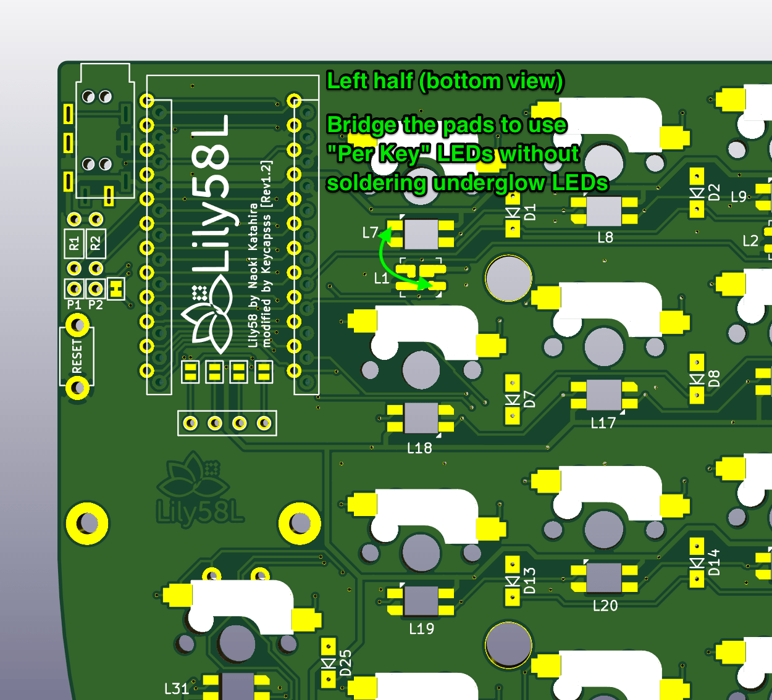Select the D1 diode label
Screen dimensions: 772x700
530,212
